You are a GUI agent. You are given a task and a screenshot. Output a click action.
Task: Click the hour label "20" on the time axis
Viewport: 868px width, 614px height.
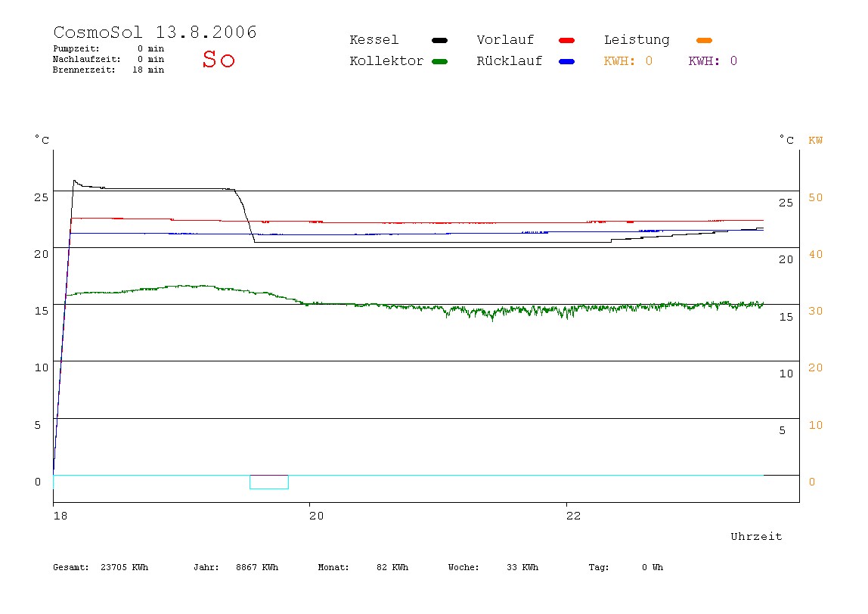click(x=317, y=516)
